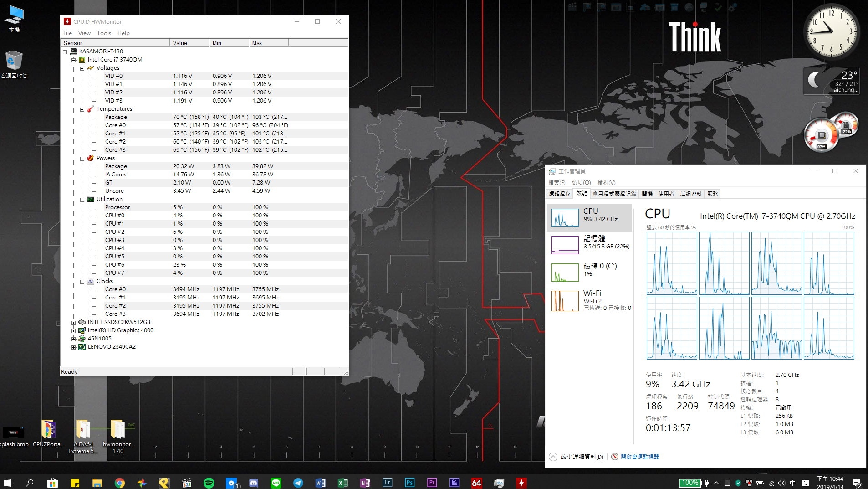Select the AIDA64 Extreme desktop folder
This screenshot has width=868, height=489.
coord(83,436)
